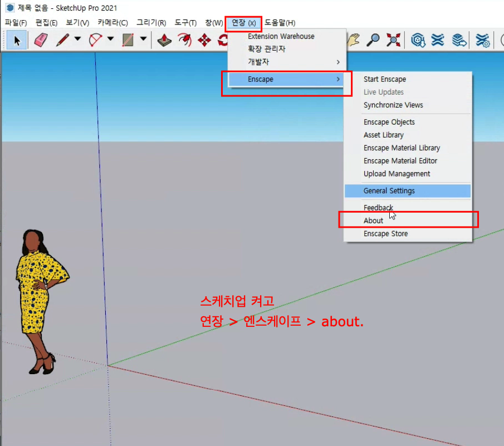The height and width of the screenshot is (446, 504).
Task: Open the 카메라(C) menu
Action: (113, 23)
